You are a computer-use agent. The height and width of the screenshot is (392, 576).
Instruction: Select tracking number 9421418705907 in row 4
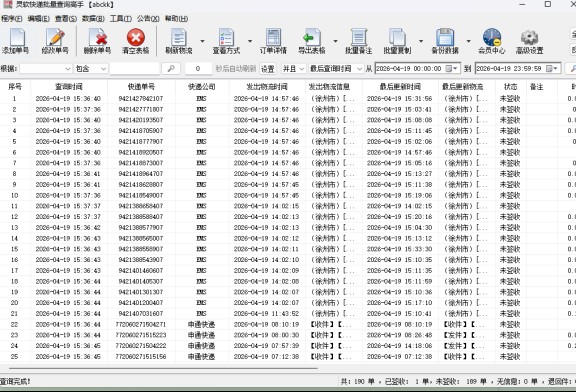141,131
